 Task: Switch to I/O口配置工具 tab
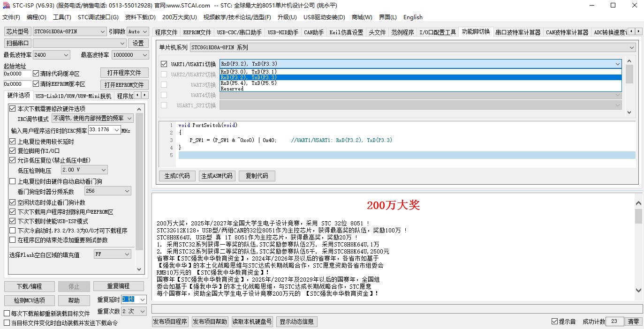click(438, 32)
